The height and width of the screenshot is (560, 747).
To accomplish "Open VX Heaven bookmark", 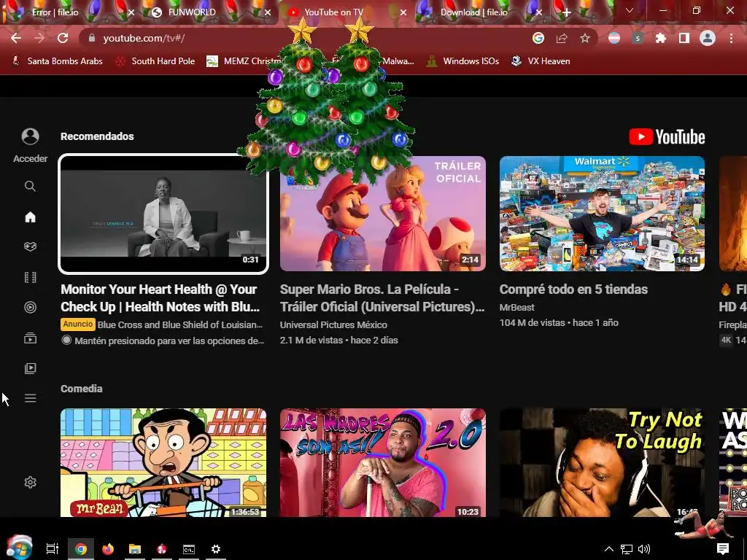I will click(x=541, y=61).
